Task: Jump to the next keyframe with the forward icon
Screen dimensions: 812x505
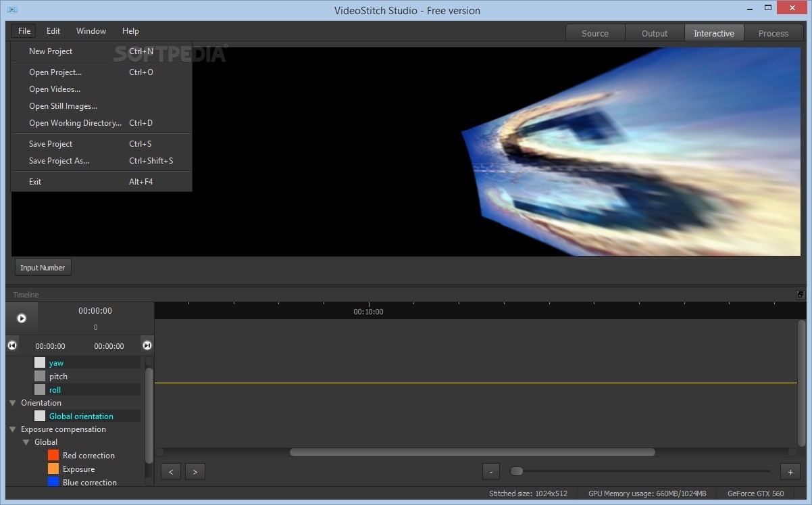Action: click(x=147, y=345)
